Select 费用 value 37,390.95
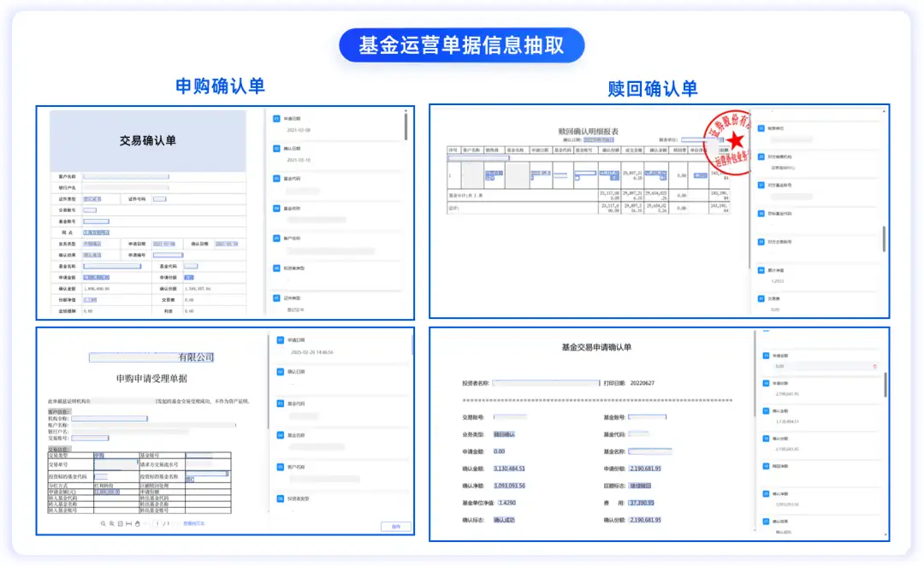The width and height of the screenshot is (924, 566). point(642,503)
